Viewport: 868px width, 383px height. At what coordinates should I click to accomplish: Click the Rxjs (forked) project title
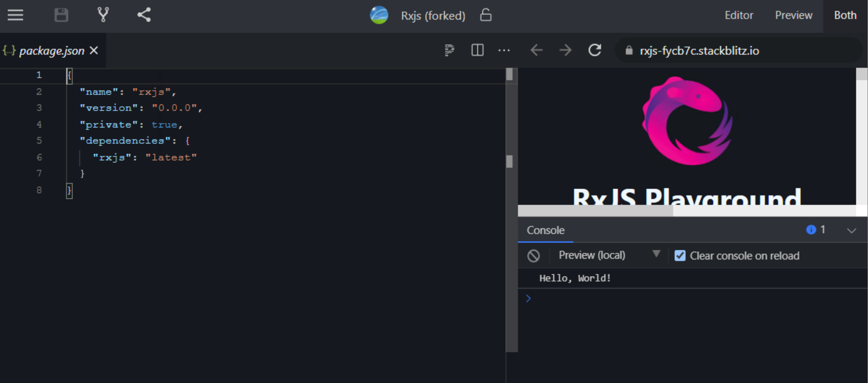[x=433, y=16]
